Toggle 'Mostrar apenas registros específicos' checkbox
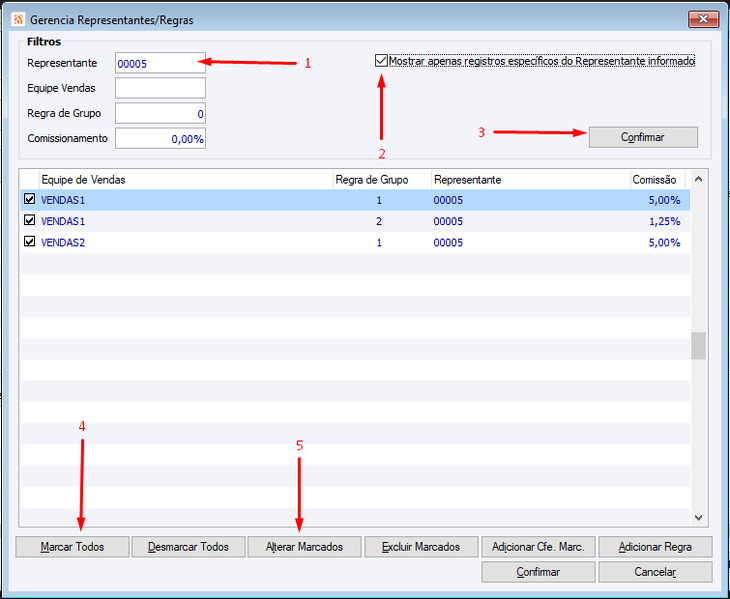Viewport: 730px width, 599px height. click(381, 61)
